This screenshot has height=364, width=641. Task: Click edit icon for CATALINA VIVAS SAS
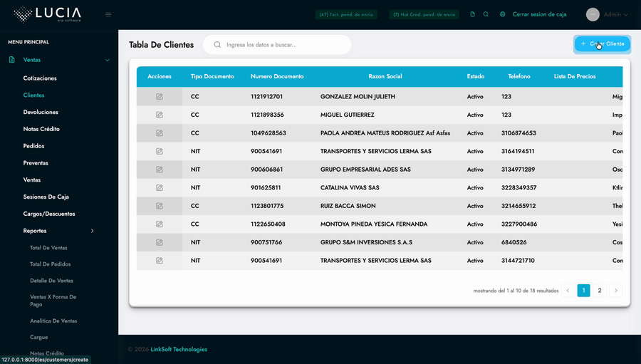160,188
